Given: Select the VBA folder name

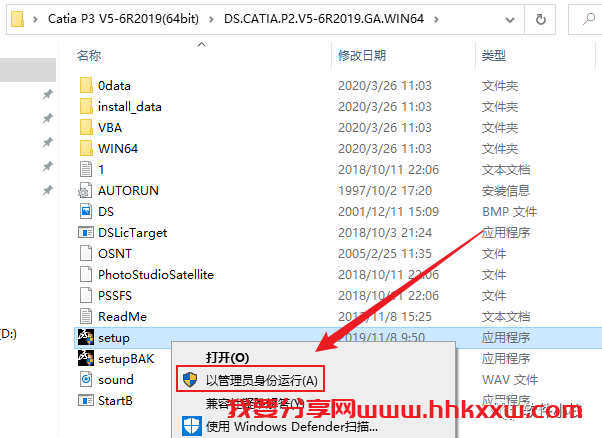Looking at the screenshot, I should [x=110, y=127].
